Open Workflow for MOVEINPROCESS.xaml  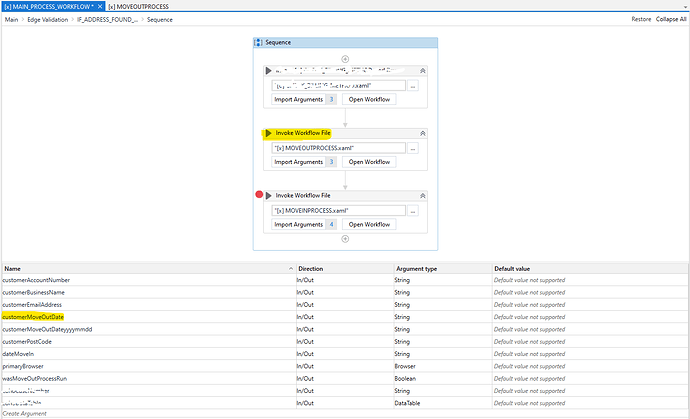369,224
